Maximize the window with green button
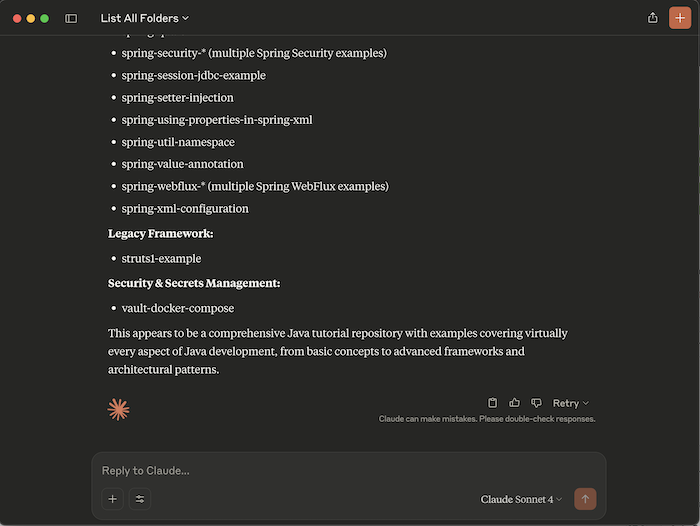700x526 pixels. click(x=45, y=18)
